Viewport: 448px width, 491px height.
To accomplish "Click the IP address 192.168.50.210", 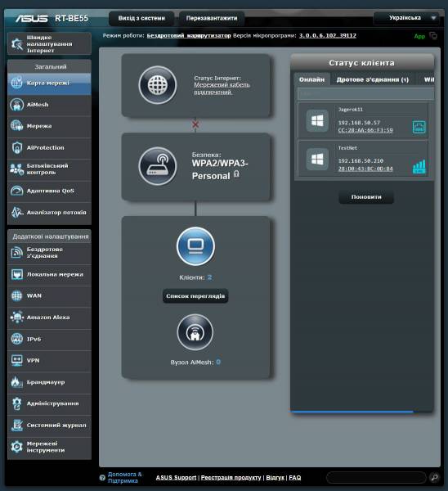I will (361, 161).
